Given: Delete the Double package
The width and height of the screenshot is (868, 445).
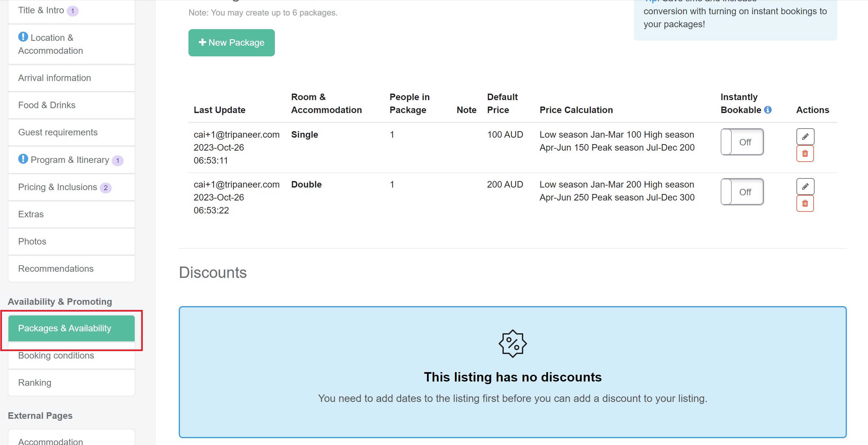Looking at the screenshot, I should point(805,203).
